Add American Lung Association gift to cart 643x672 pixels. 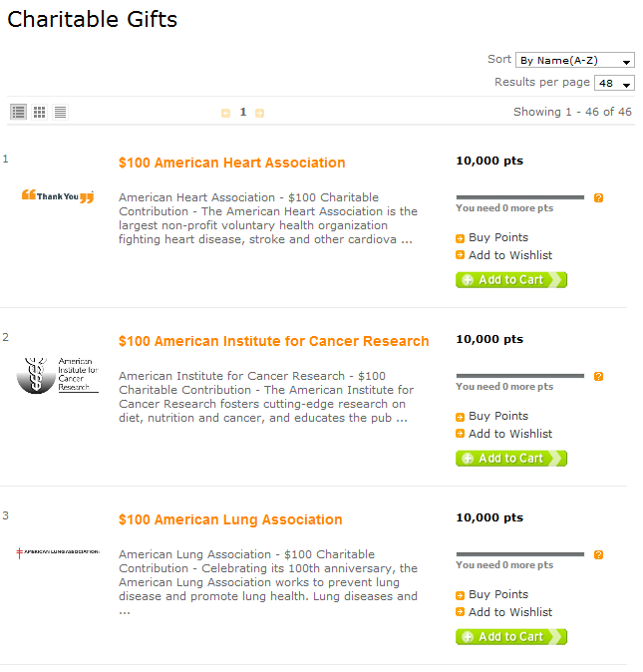511,637
